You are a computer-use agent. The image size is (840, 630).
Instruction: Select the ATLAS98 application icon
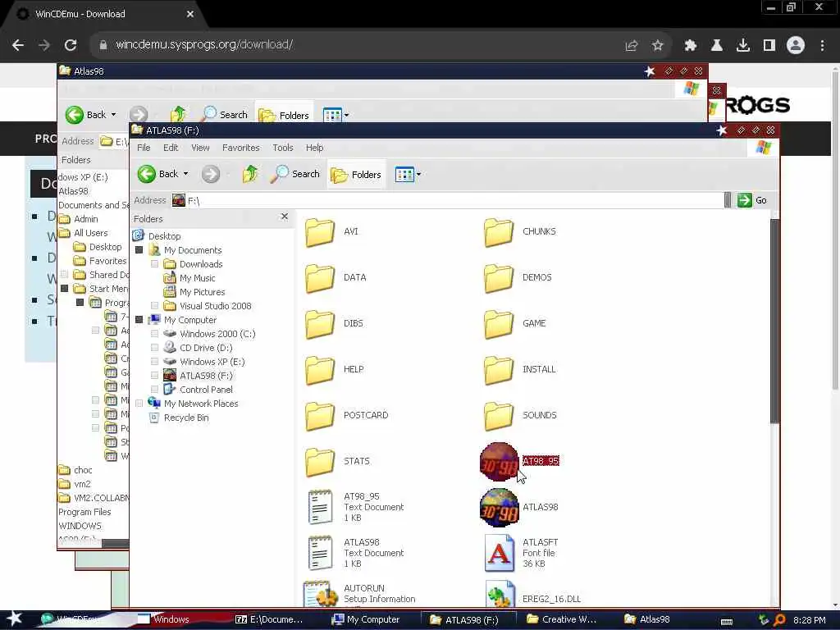pyautogui.click(x=500, y=507)
